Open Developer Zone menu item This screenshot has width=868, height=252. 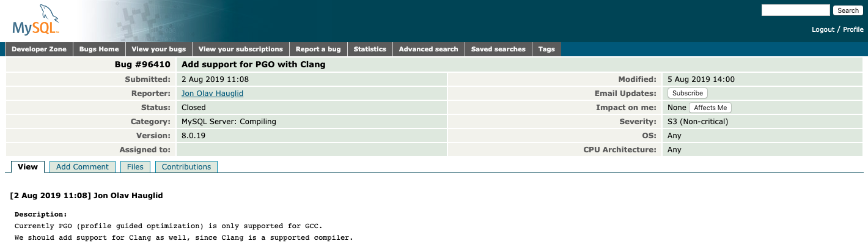point(39,49)
